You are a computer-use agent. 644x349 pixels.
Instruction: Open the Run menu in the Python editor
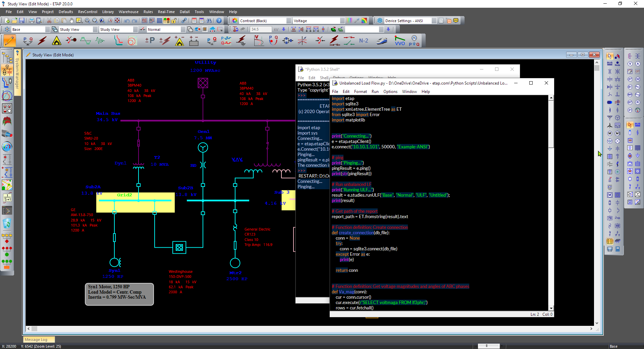pos(375,91)
